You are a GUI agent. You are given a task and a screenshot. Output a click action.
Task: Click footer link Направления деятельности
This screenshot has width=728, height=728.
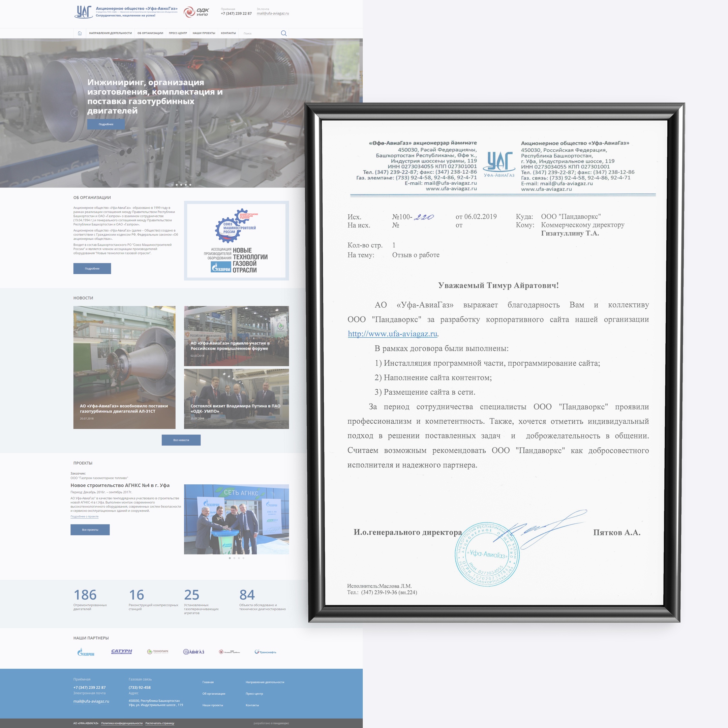point(265,682)
